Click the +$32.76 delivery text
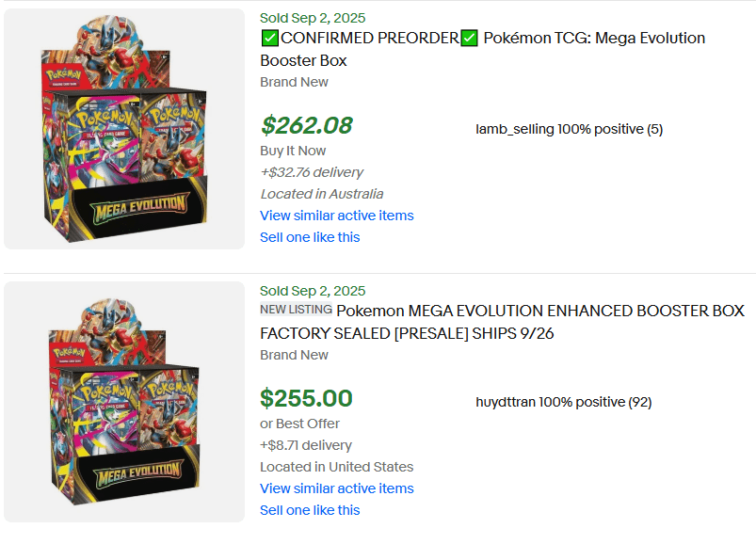The height and width of the screenshot is (544, 756). pyautogui.click(x=312, y=172)
